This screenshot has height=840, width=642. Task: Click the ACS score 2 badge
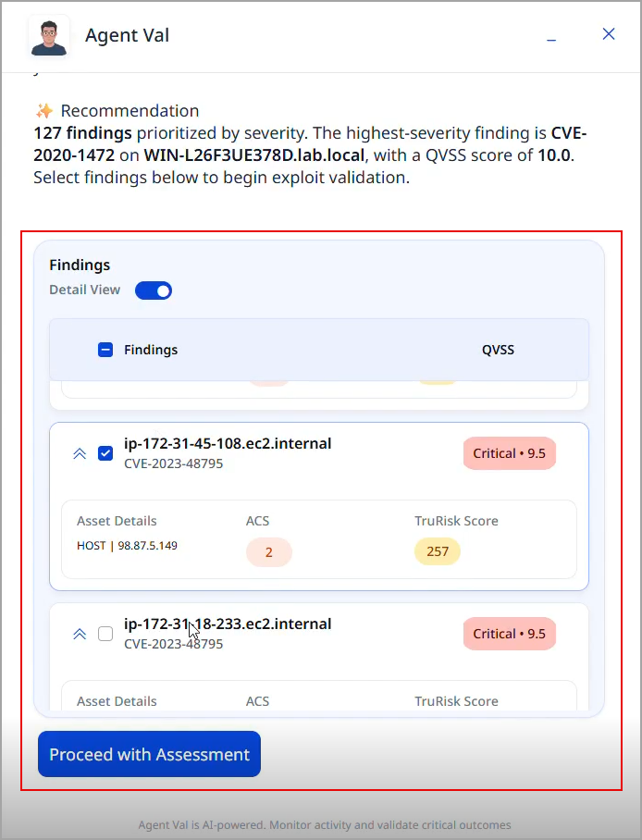tap(269, 552)
